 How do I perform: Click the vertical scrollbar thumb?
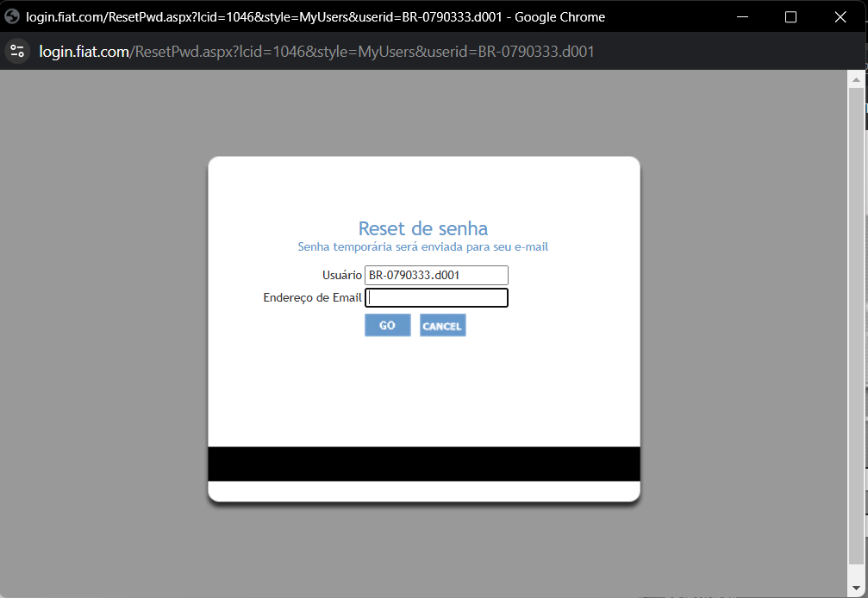pos(856,327)
